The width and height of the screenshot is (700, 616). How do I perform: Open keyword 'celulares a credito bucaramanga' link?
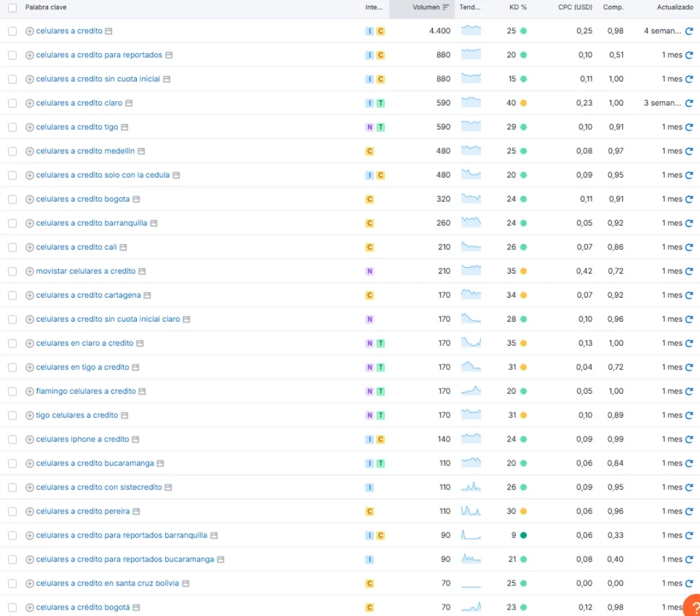(95, 464)
